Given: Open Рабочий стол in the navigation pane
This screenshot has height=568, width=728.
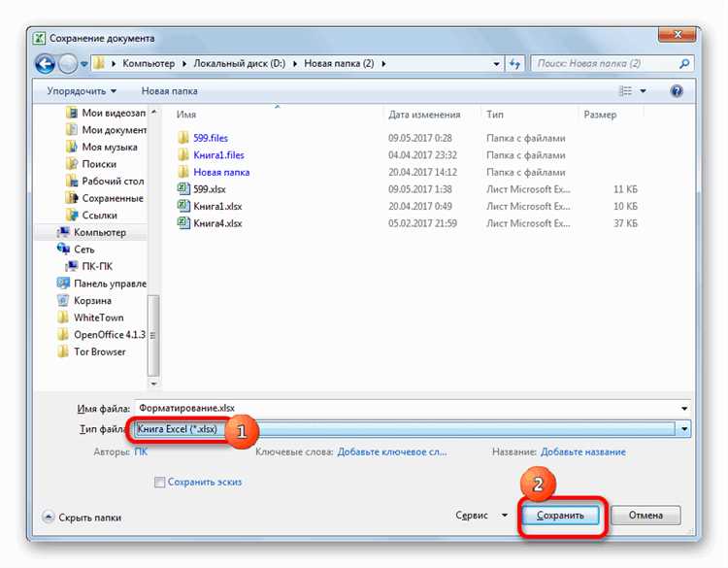Looking at the screenshot, I should (105, 182).
